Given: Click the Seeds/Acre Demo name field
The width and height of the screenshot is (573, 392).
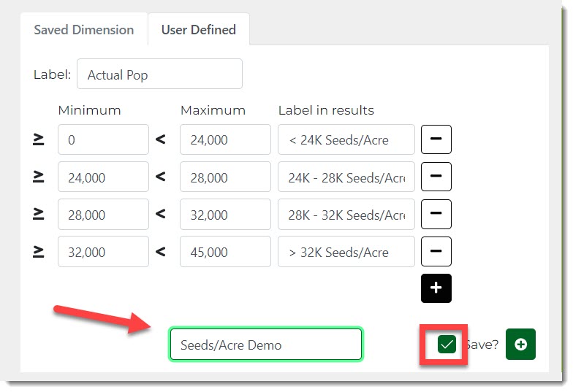Looking at the screenshot, I should 265,345.
